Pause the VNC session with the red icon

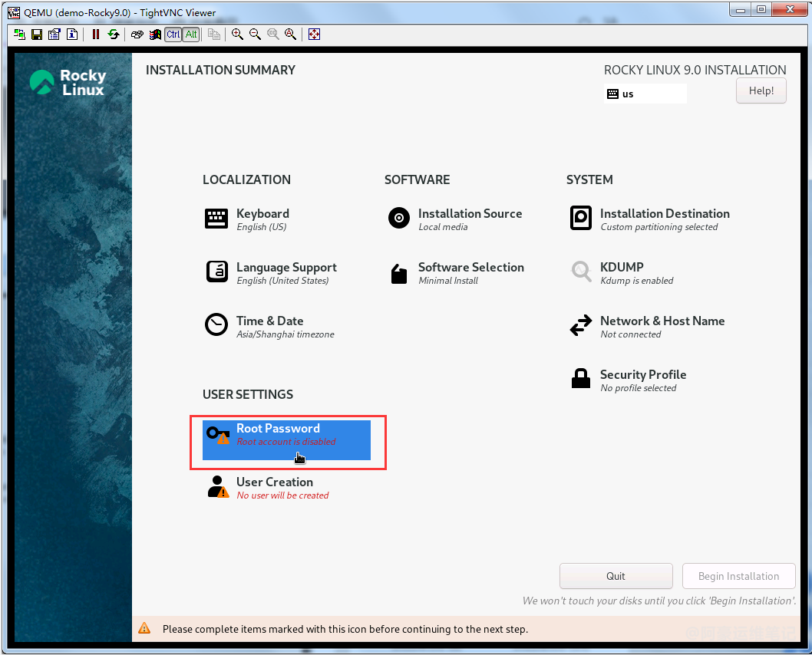point(96,35)
